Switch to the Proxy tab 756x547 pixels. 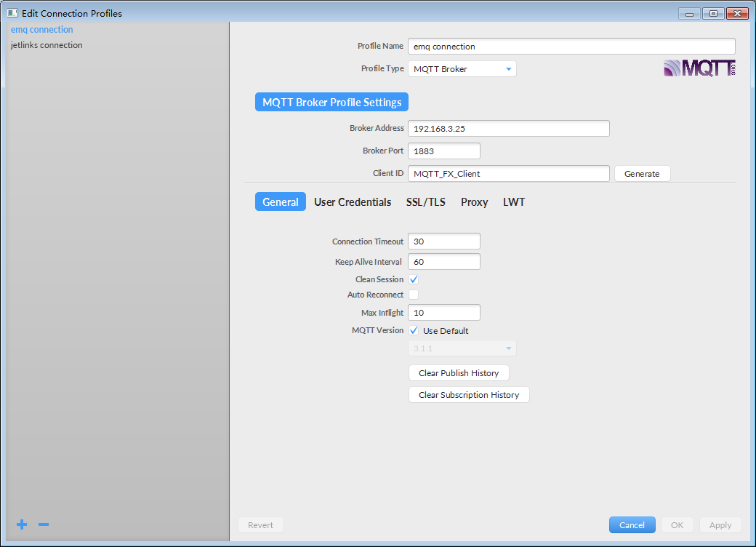click(x=474, y=201)
